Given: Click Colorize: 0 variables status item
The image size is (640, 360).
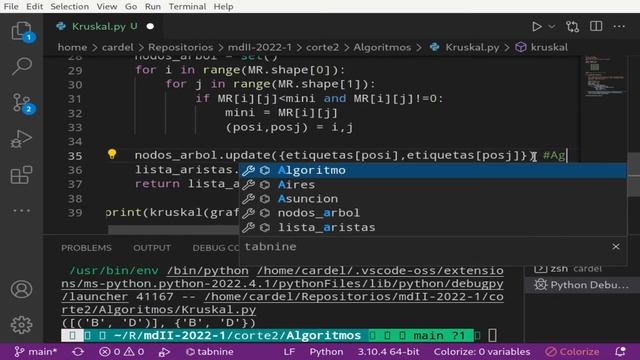Looking at the screenshot, I should (482, 351).
